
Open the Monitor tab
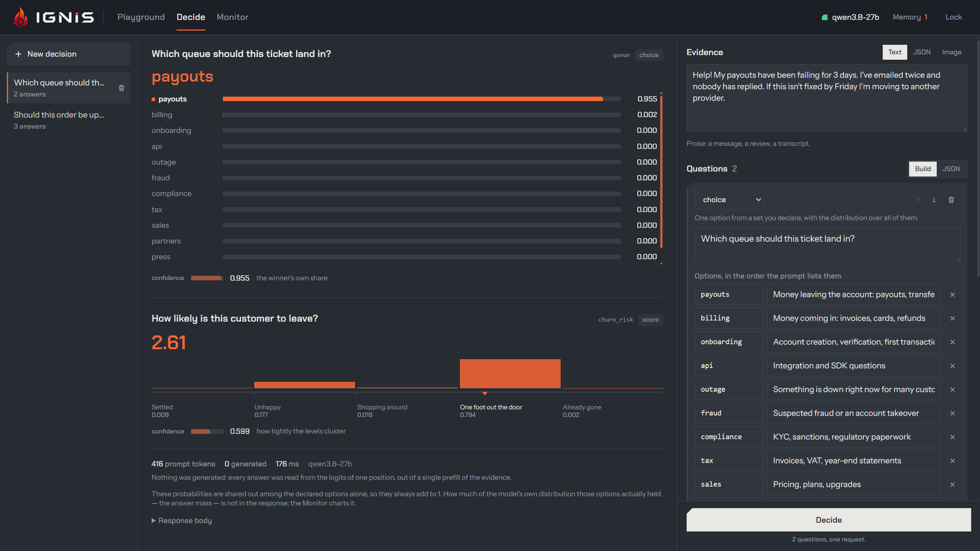pyautogui.click(x=232, y=17)
